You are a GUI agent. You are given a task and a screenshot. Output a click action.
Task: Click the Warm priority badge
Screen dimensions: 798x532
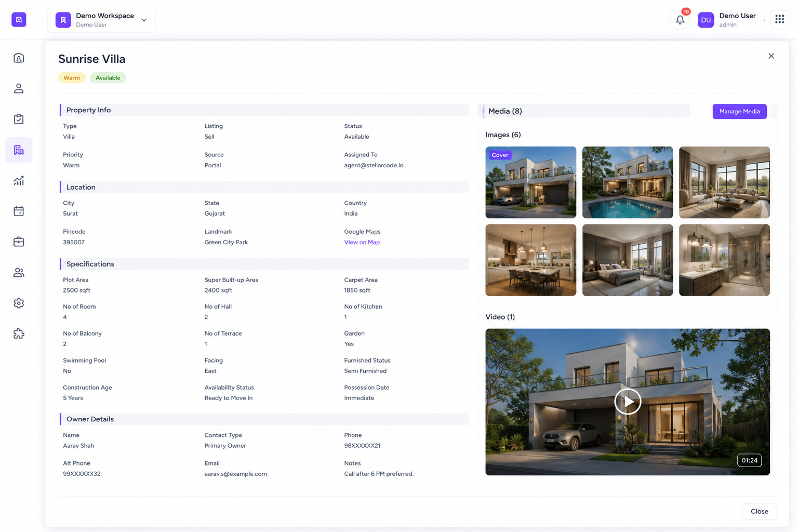pyautogui.click(x=72, y=78)
